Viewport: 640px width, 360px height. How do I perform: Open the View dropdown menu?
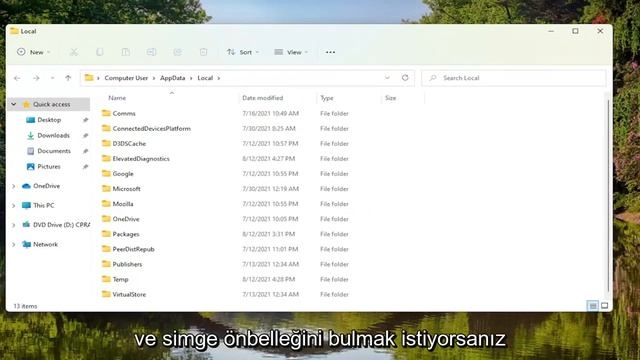tap(291, 52)
